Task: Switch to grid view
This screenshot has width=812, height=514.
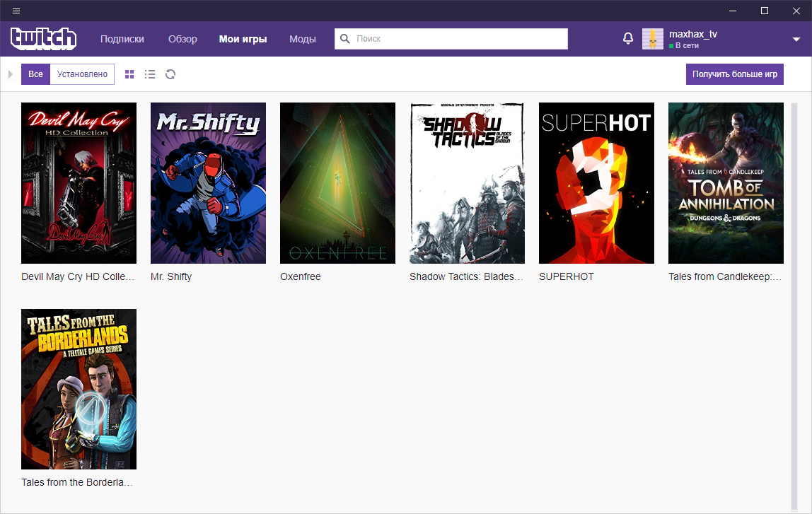Action: coord(129,74)
